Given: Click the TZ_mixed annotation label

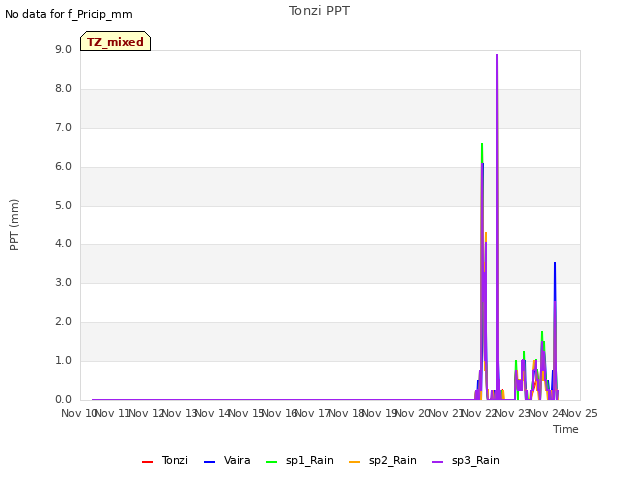Looking at the screenshot, I should (116, 42).
